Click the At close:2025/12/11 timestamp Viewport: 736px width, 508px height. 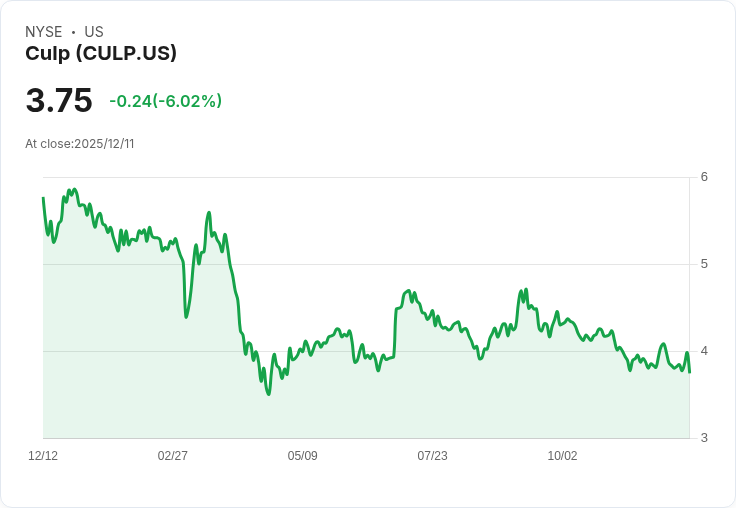click(80, 144)
